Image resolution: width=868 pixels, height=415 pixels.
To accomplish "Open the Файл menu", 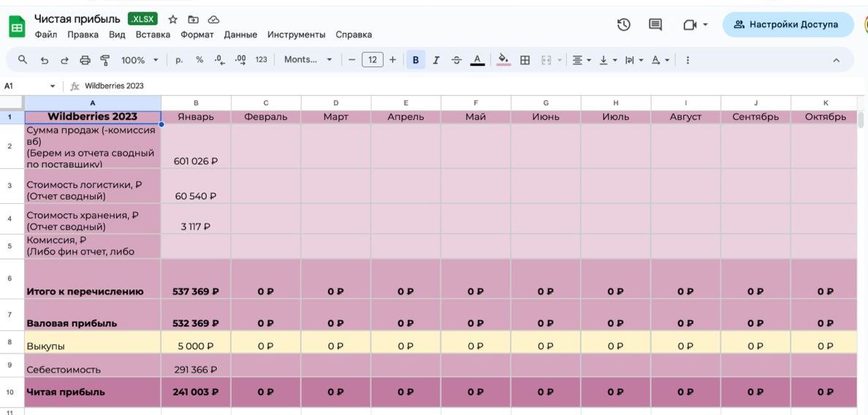I will pyautogui.click(x=46, y=34).
